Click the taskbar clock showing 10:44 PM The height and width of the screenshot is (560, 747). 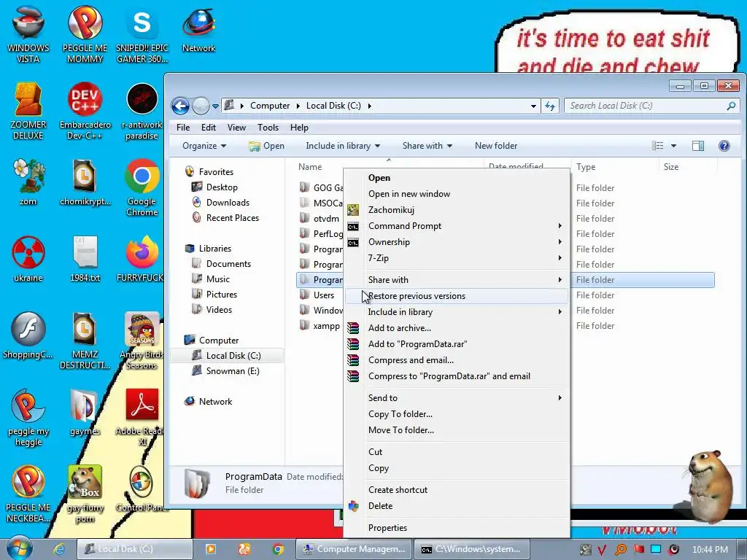pos(710,550)
